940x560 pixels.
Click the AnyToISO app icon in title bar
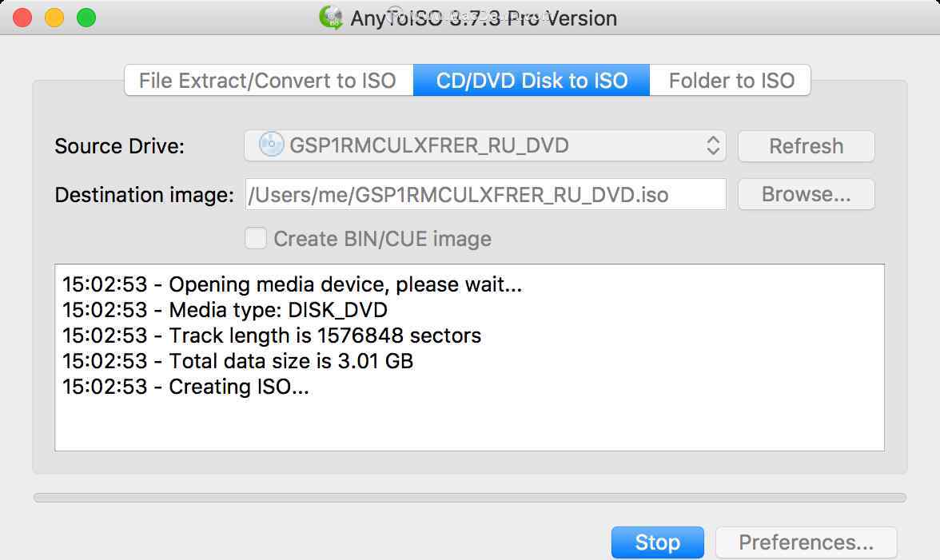[331, 18]
